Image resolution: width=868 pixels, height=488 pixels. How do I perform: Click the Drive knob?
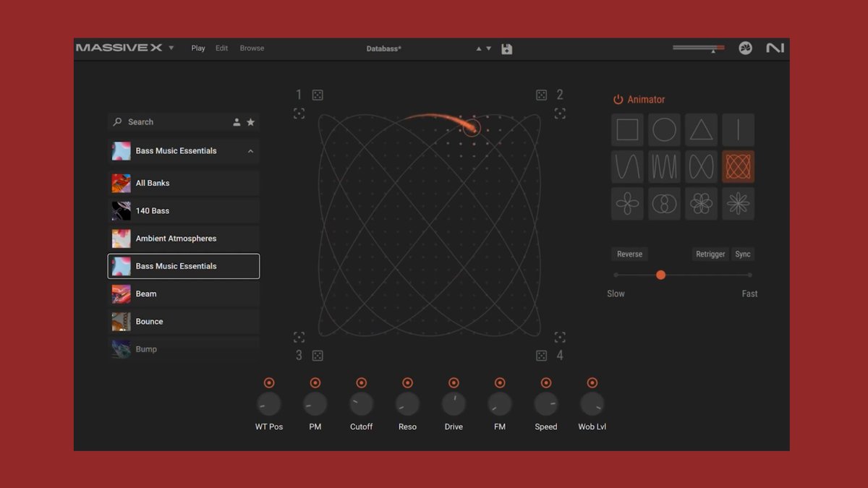coord(454,404)
